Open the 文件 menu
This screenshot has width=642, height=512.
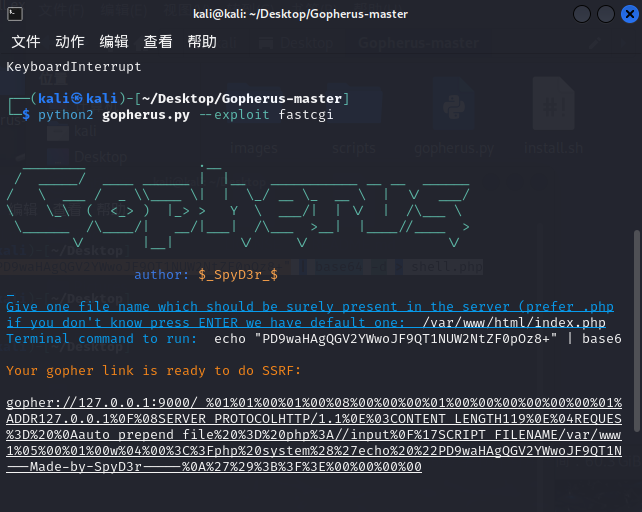coord(26,41)
